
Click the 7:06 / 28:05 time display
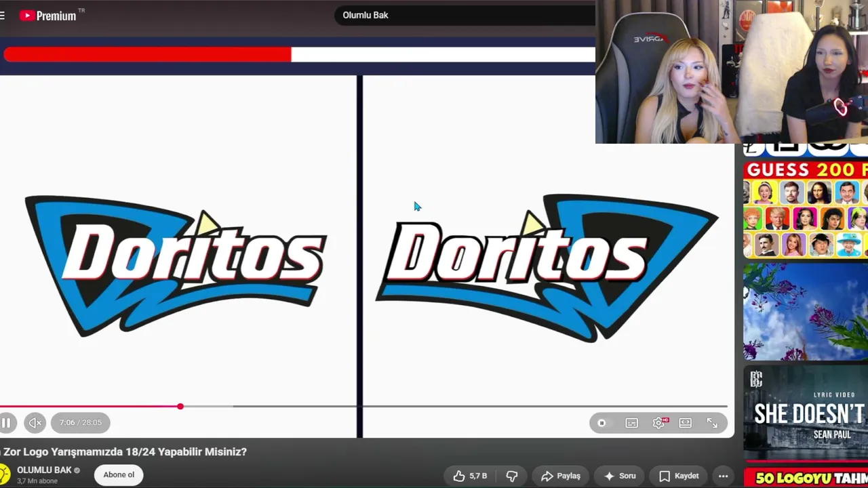coord(80,423)
